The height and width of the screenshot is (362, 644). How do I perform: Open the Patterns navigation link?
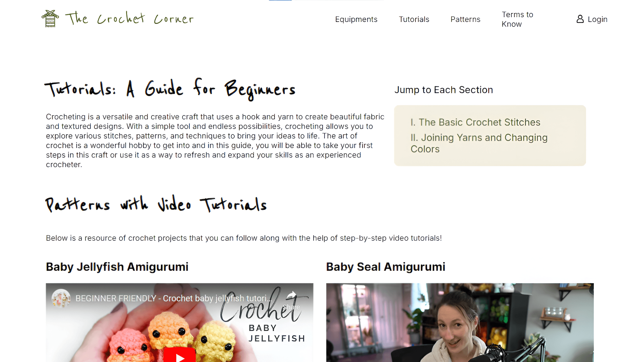(x=465, y=19)
